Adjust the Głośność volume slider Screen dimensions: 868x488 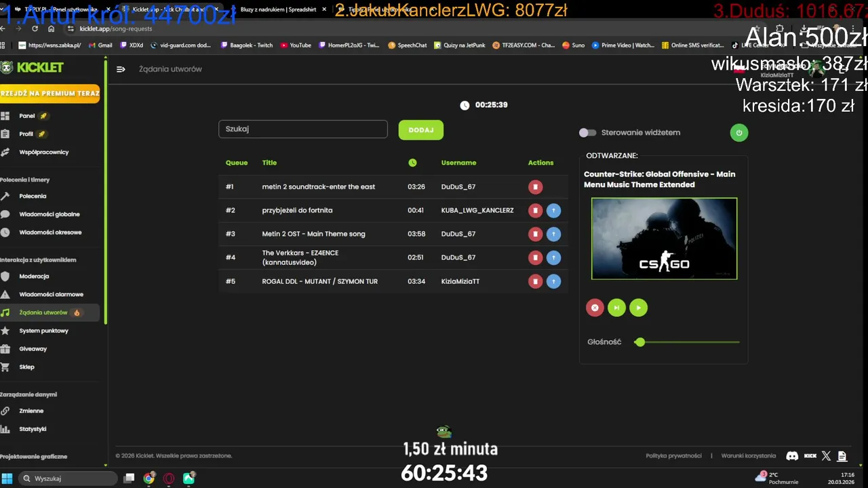pyautogui.click(x=687, y=342)
